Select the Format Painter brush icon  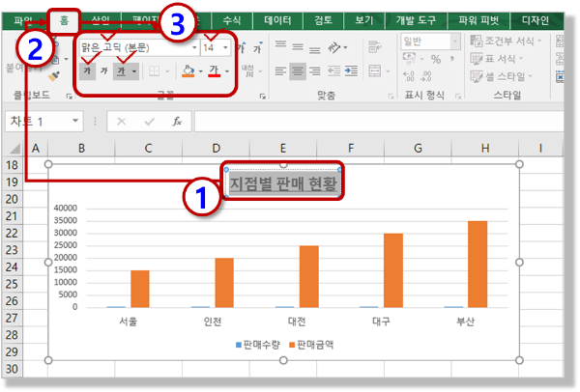54,76
